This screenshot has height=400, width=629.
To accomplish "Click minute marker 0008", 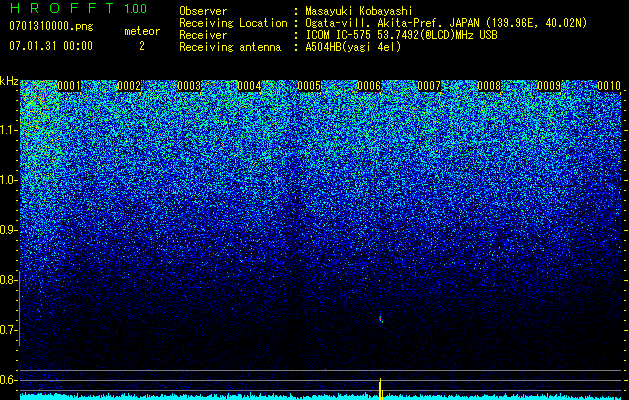I will (x=489, y=86).
